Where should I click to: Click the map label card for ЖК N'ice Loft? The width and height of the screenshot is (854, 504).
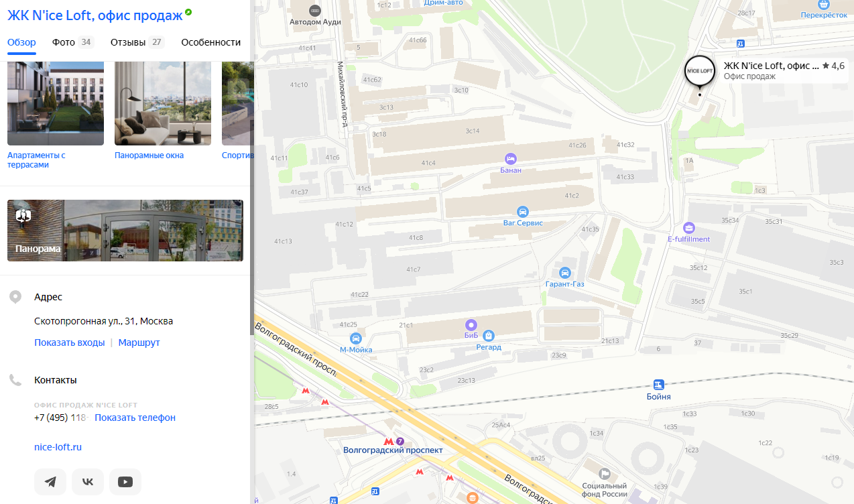point(783,70)
